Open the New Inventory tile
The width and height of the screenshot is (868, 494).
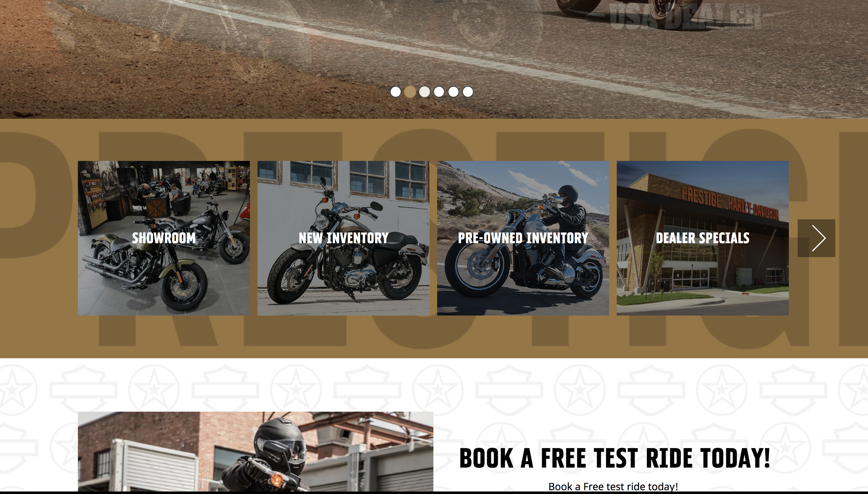(x=344, y=238)
